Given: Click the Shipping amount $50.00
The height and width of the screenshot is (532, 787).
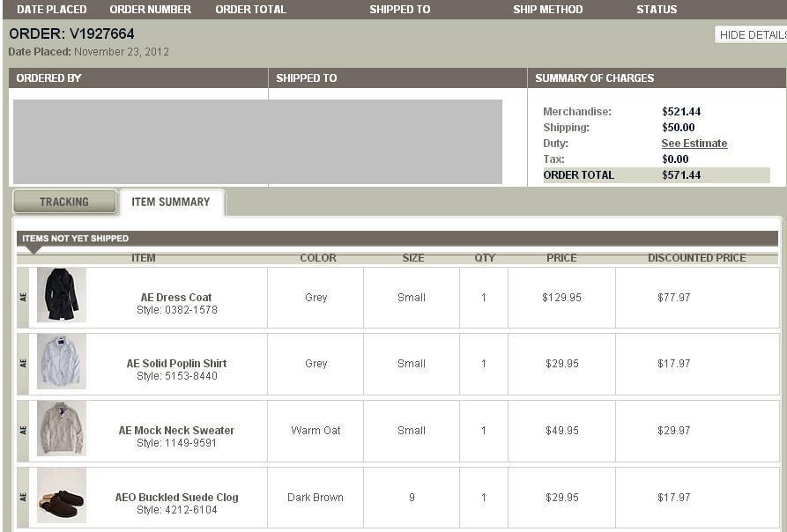Looking at the screenshot, I should click(x=678, y=128).
